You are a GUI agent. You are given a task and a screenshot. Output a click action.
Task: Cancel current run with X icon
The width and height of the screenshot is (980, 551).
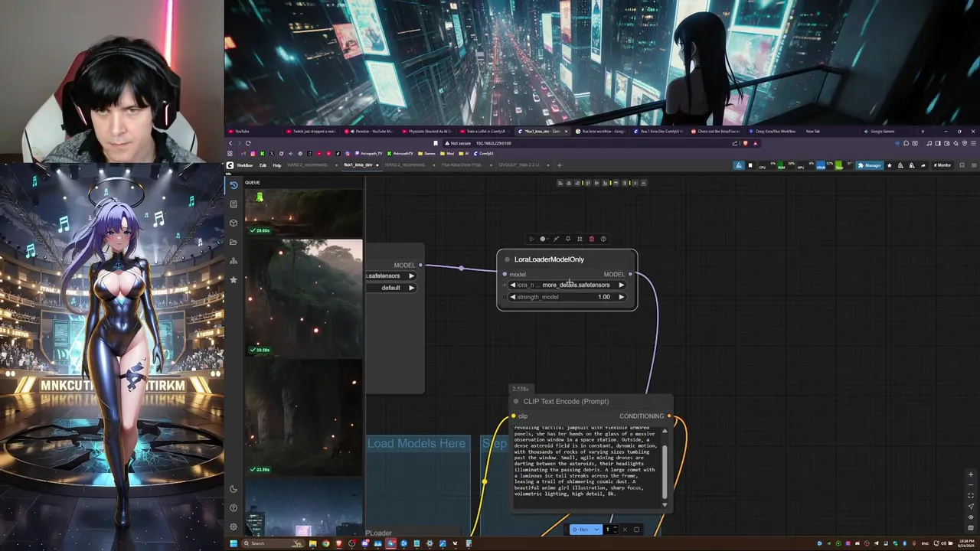click(x=625, y=530)
